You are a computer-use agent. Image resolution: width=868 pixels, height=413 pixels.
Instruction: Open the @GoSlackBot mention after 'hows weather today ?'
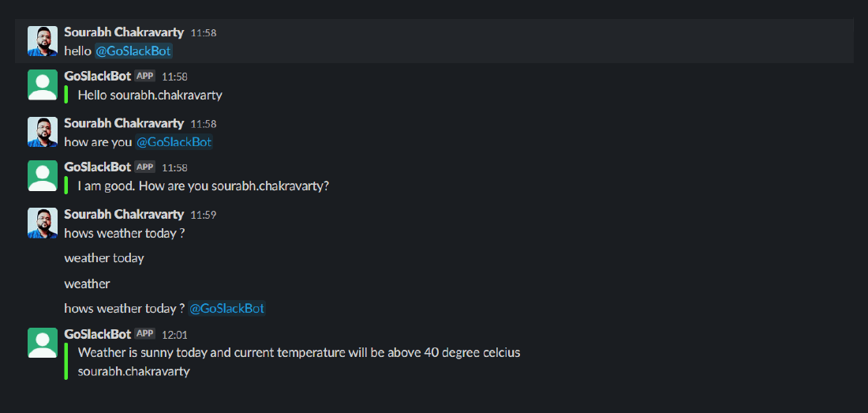(x=226, y=309)
